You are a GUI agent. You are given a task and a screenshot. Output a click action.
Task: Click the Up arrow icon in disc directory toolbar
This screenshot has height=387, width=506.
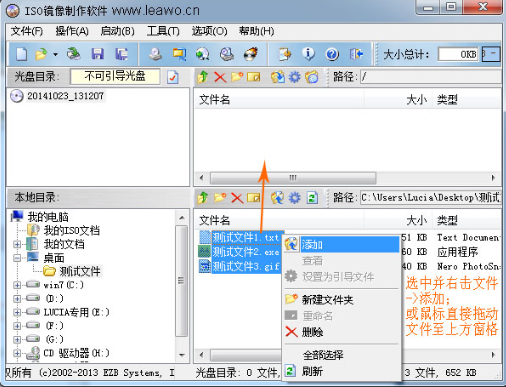point(202,77)
